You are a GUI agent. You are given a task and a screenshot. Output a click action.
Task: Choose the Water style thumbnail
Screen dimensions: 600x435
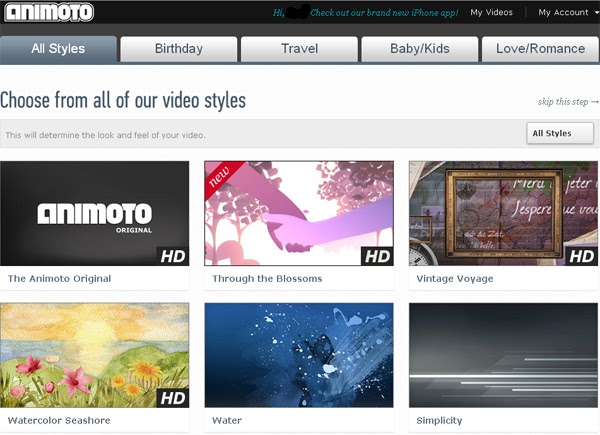pyautogui.click(x=299, y=355)
